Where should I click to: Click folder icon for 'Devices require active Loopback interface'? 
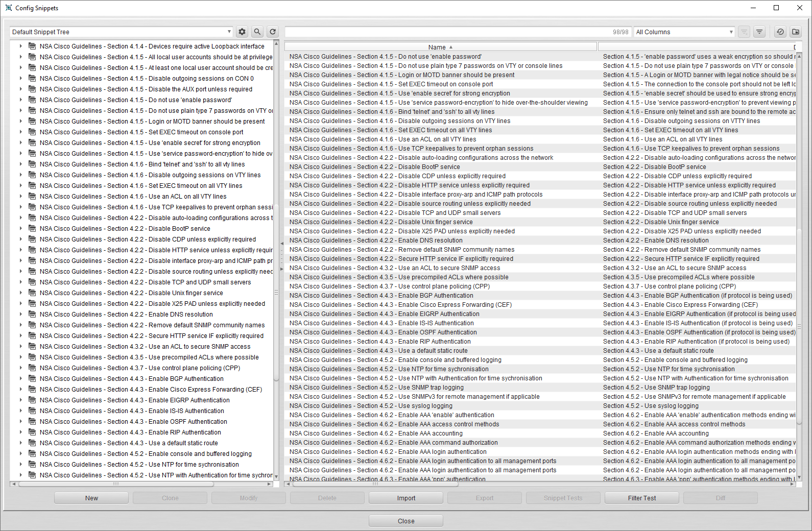(x=32, y=46)
